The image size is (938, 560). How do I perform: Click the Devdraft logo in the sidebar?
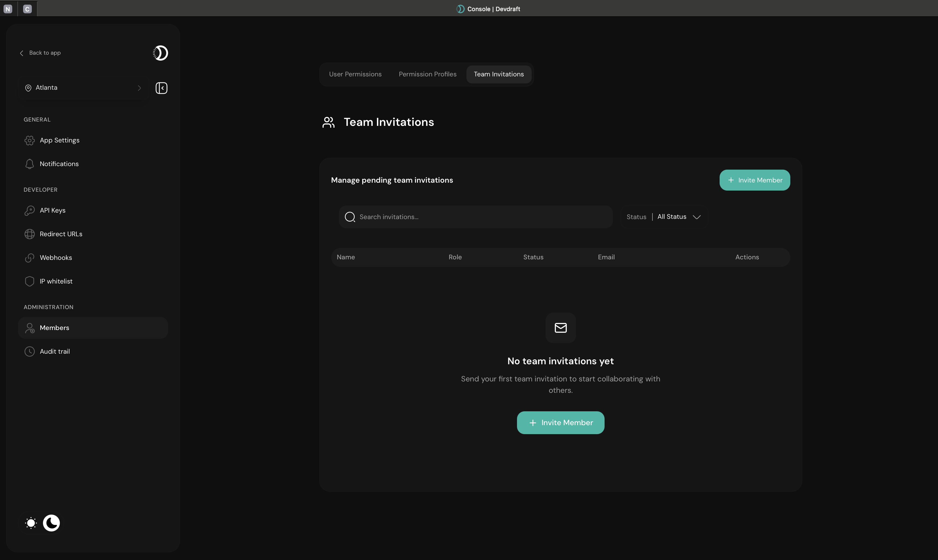click(x=160, y=53)
